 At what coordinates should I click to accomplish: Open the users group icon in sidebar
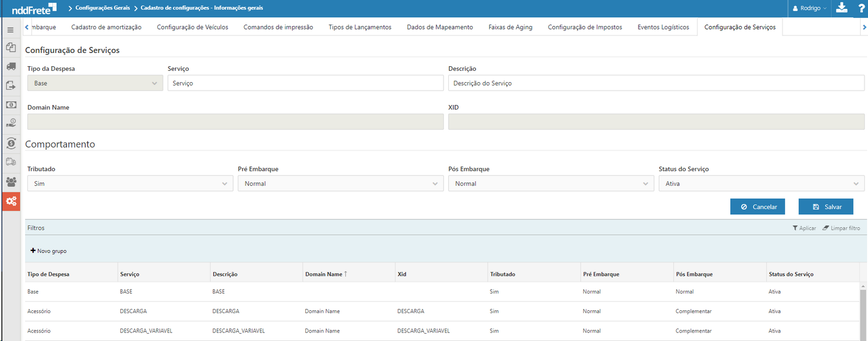(x=11, y=182)
